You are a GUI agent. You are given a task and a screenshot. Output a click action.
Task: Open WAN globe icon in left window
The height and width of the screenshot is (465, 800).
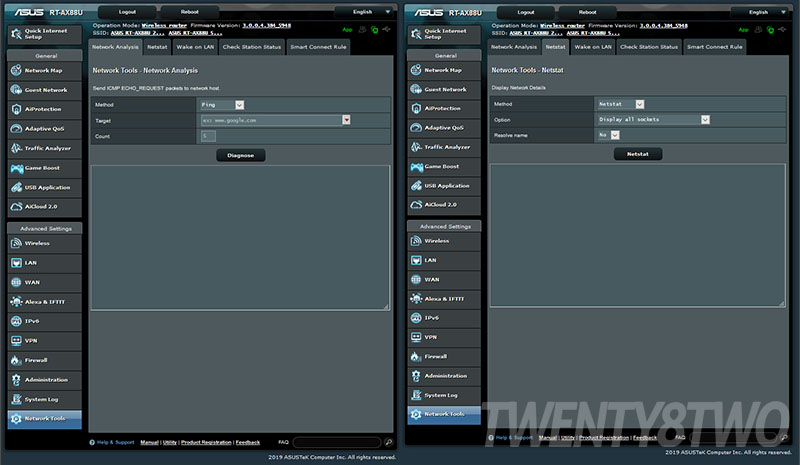click(16, 282)
